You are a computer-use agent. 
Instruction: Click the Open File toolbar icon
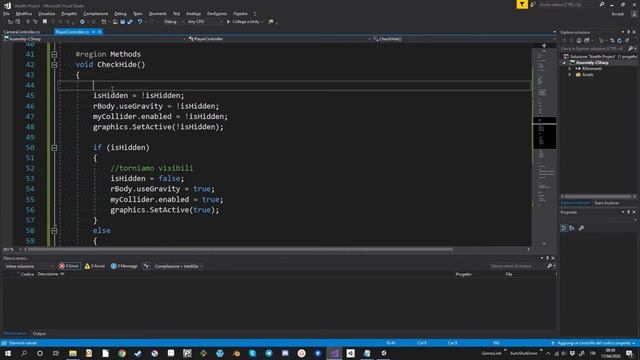point(115,22)
